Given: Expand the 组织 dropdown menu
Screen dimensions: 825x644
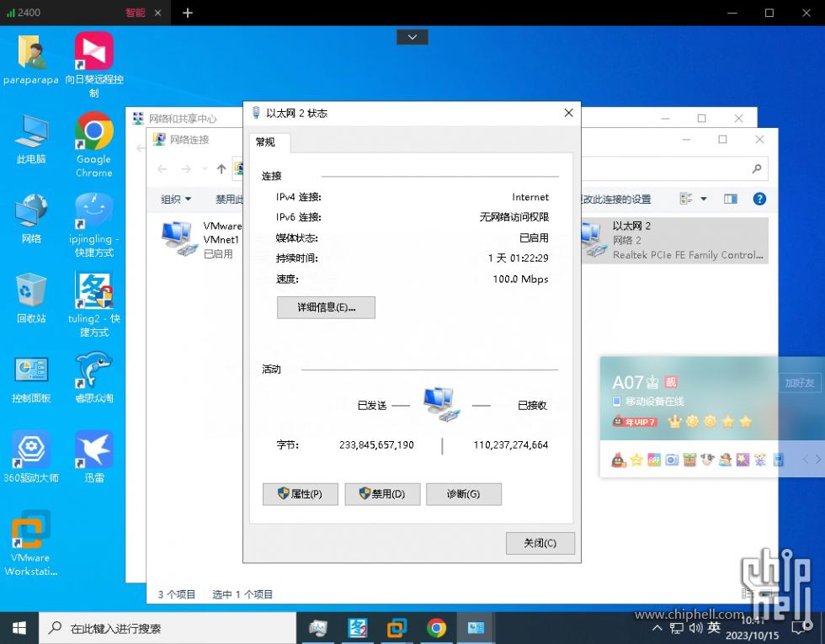Looking at the screenshot, I should [x=176, y=199].
